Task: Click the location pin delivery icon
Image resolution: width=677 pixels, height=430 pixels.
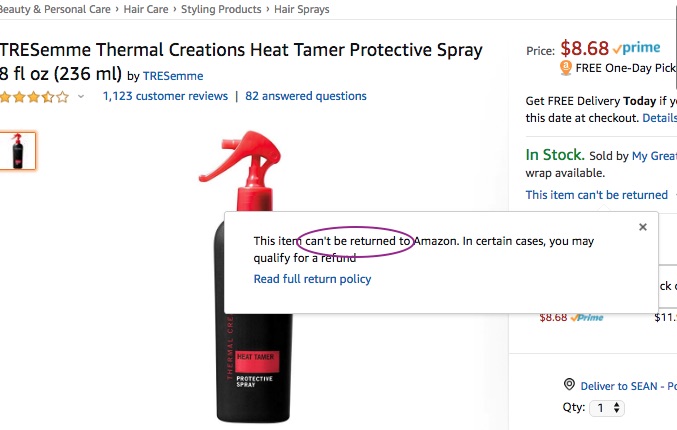Action: click(569, 385)
